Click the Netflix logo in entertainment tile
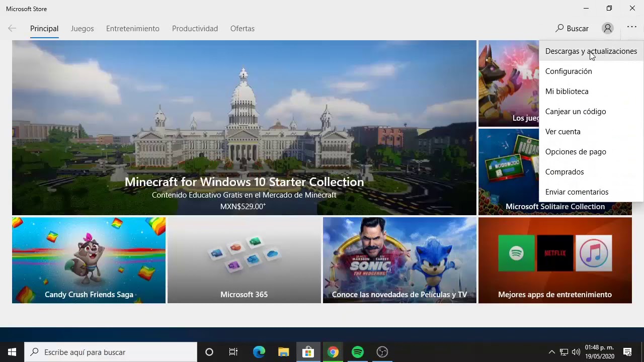Viewport: 644px width, 362px height. 555,253
